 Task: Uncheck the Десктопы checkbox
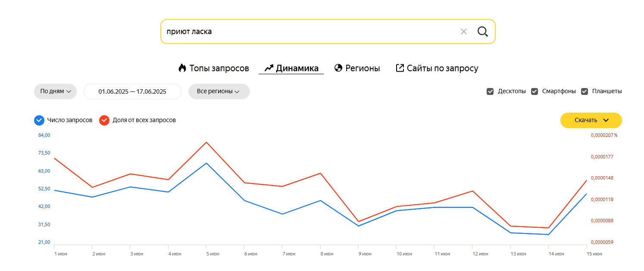click(x=490, y=91)
